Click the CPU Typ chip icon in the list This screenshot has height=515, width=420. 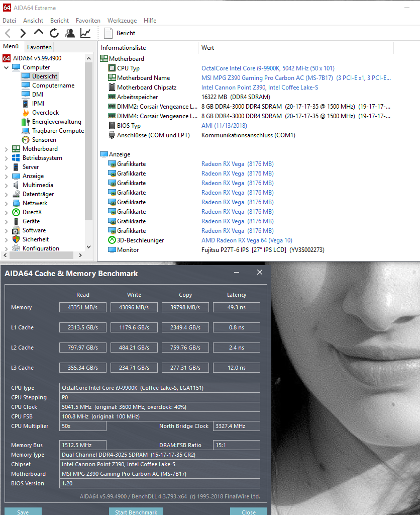pos(112,68)
